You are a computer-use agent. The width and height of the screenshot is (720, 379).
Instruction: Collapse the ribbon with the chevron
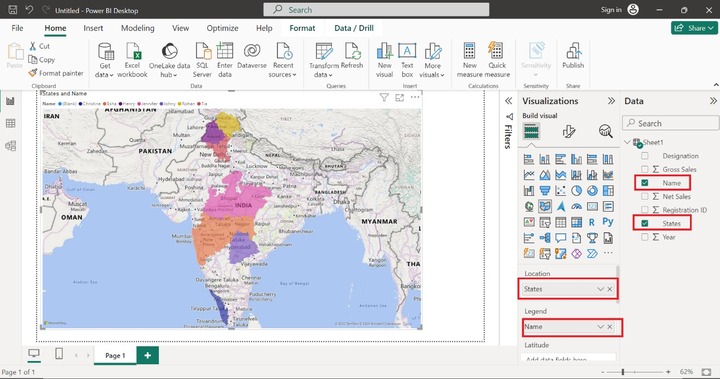coord(716,85)
